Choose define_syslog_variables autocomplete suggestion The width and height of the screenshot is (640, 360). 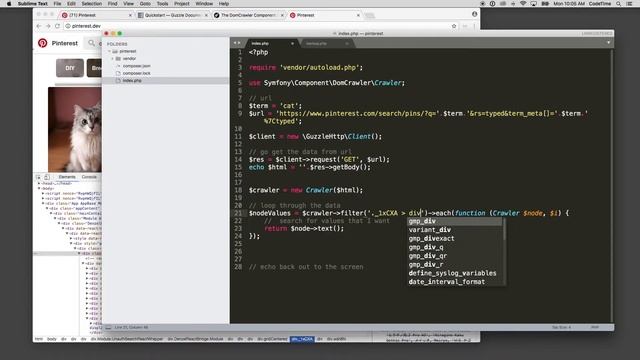pos(454,273)
